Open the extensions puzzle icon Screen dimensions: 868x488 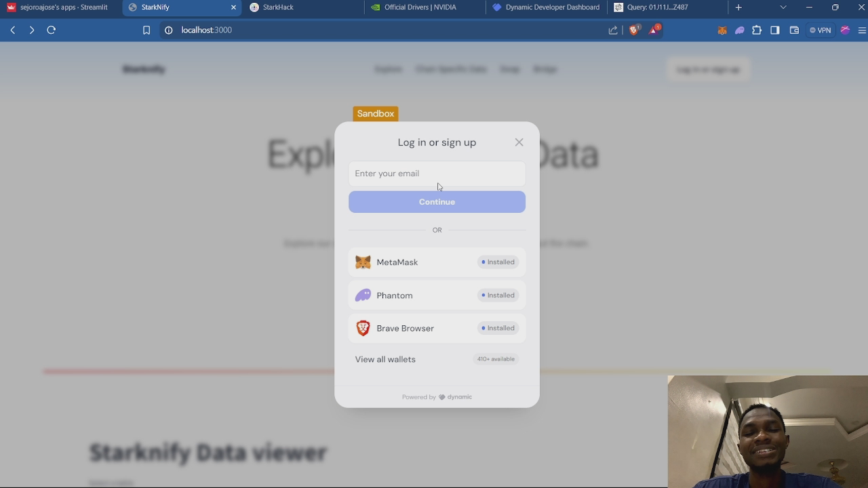[757, 30]
